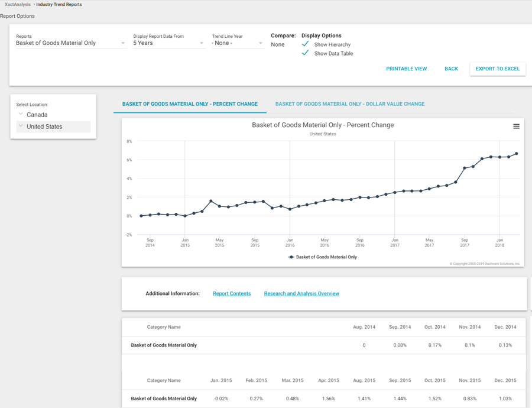Switch to the Percent Change tab
532x408 pixels.
pos(190,104)
